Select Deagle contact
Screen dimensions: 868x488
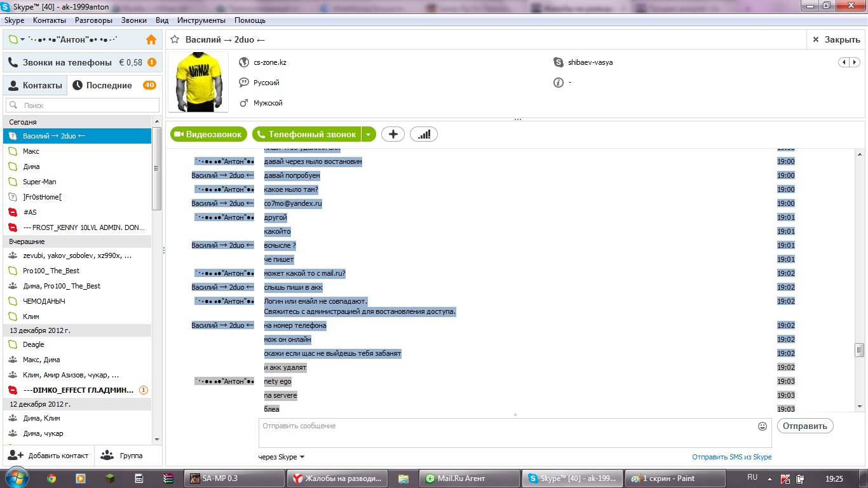[x=78, y=344]
